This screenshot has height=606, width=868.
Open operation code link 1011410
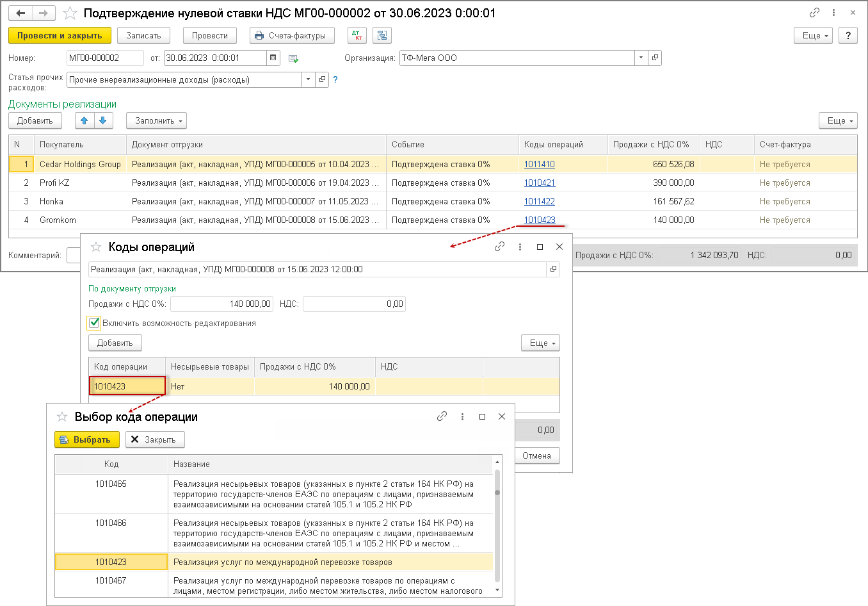[540, 164]
